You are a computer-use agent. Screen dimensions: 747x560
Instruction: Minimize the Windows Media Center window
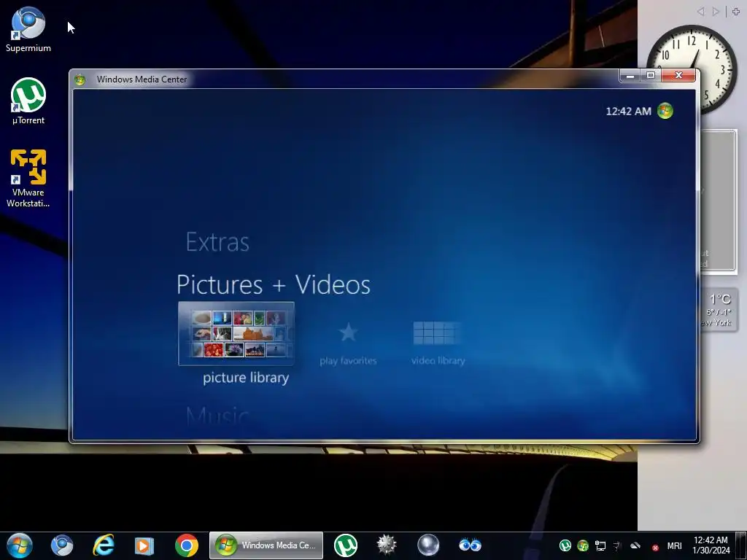click(x=630, y=76)
